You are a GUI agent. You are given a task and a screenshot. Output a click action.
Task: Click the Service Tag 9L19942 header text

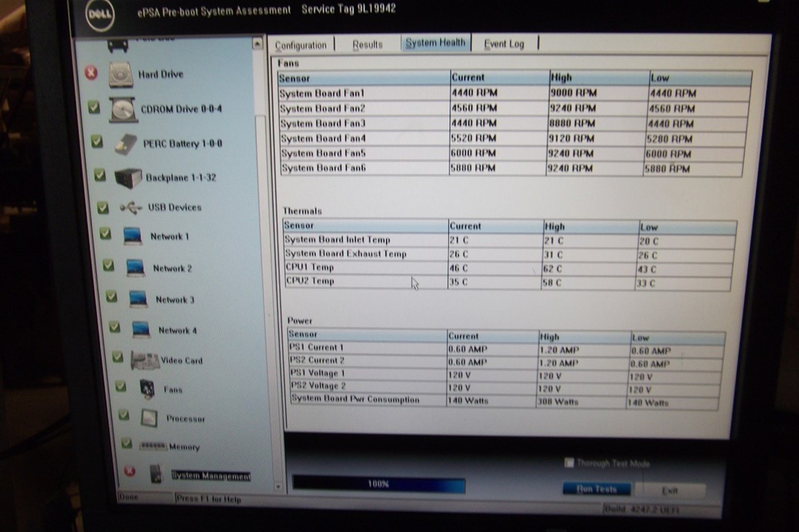pos(349,9)
